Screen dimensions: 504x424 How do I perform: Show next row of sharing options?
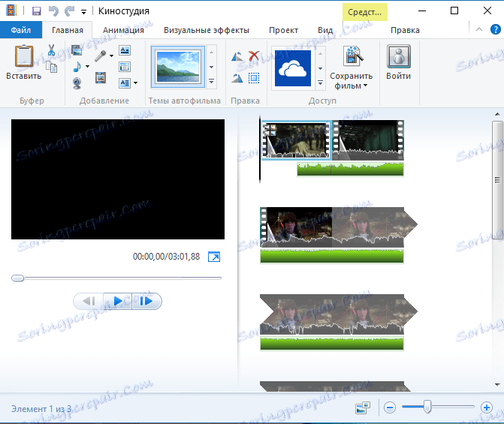320,68
